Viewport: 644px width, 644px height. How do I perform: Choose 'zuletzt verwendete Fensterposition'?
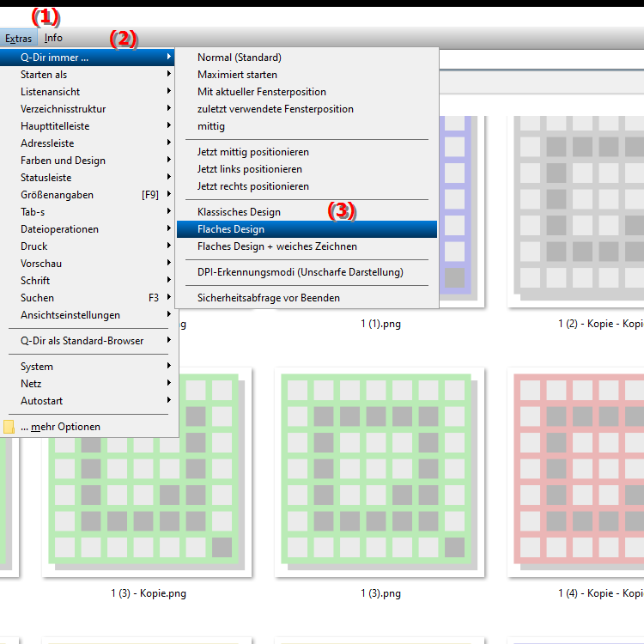(x=307, y=109)
